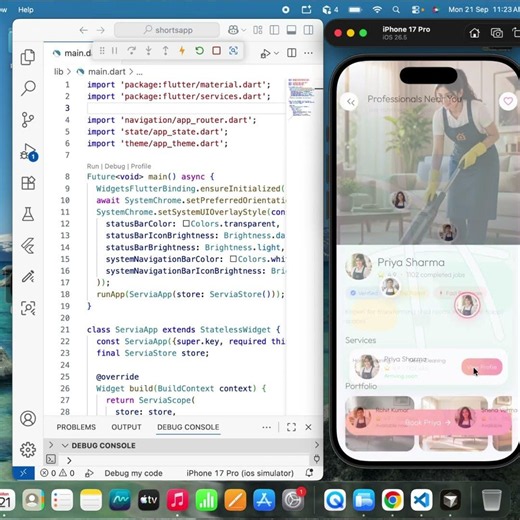Viewport: 520px width, 520px height.
Task: Open the run-file dropdown arrow in the editor title bar
Action: pos(276,53)
